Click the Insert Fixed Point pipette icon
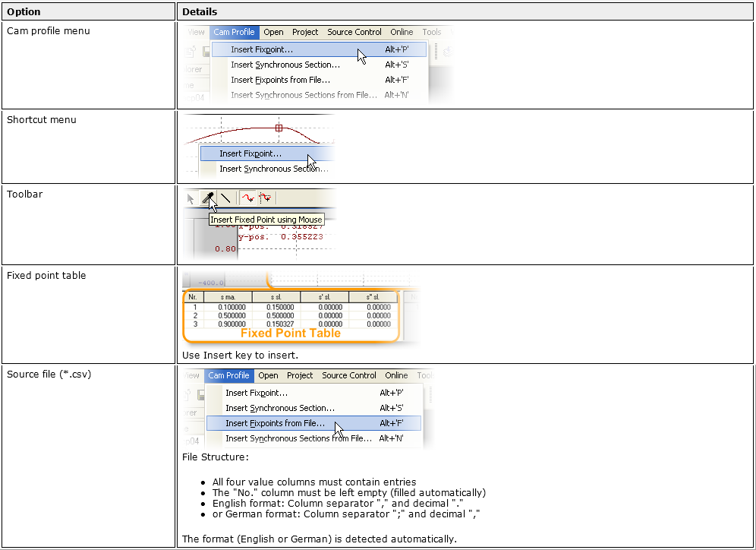This screenshot has width=756, height=550. pyautogui.click(x=208, y=198)
